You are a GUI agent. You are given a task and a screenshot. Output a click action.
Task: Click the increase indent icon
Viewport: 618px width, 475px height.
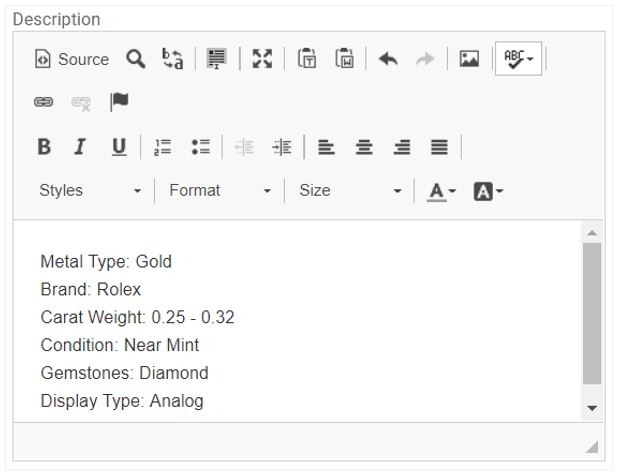282,147
